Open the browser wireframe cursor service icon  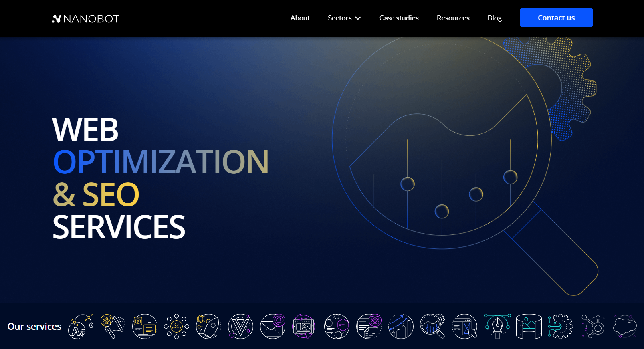(x=465, y=326)
